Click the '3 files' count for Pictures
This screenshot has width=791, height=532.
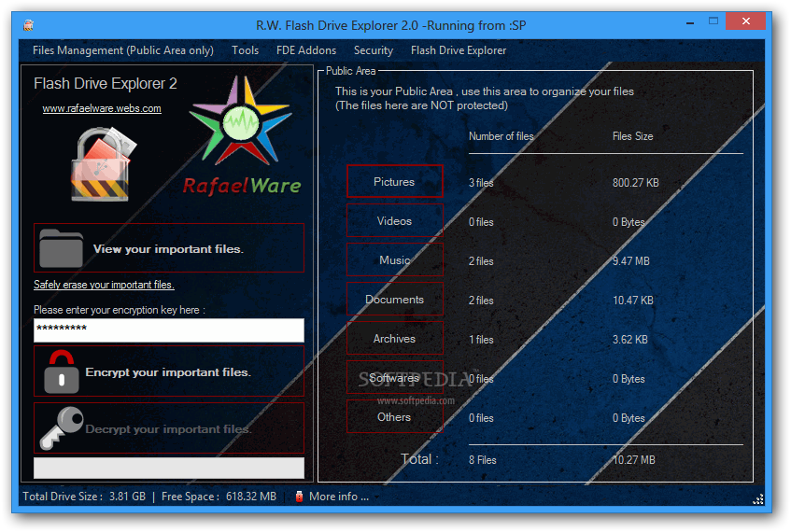coord(481,183)
